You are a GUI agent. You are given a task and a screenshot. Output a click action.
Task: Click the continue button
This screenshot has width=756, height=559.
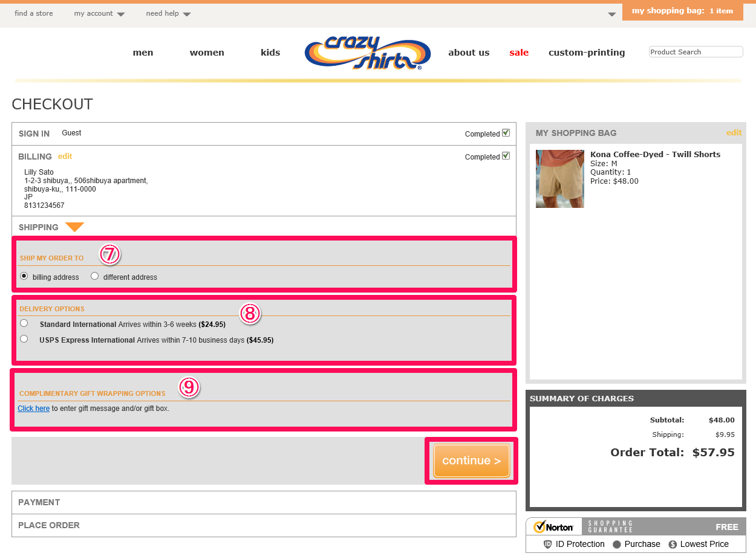tap(471, 460)
